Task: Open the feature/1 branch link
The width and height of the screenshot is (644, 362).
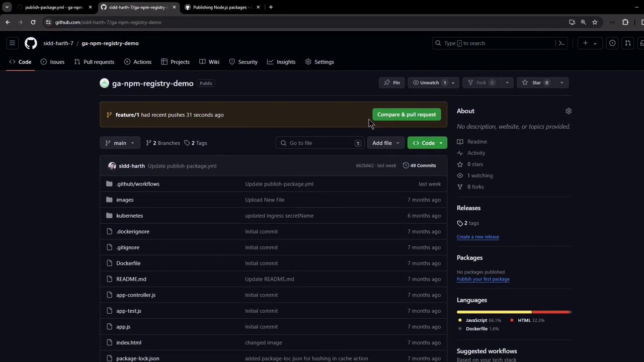Action: click(x=127, y=115)
